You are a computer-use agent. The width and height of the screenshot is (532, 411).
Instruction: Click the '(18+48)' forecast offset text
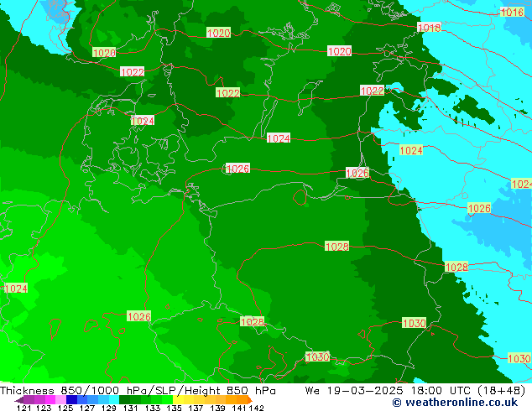pos(502,391)
